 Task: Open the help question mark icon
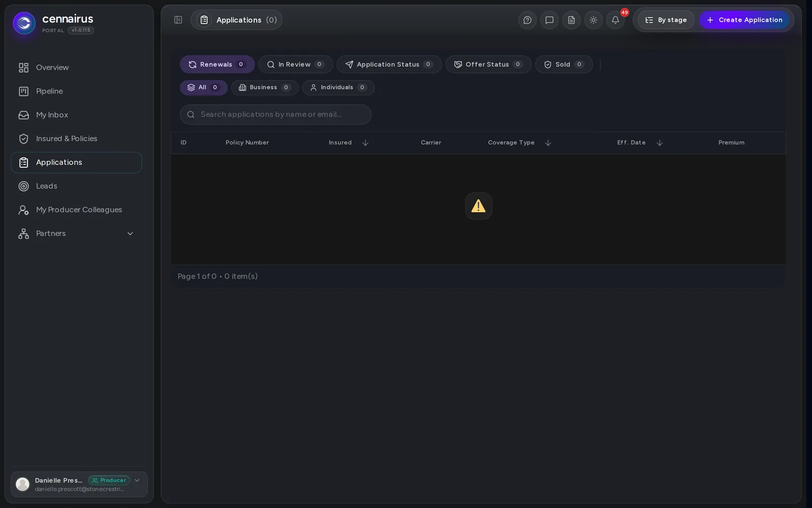tap(527, 20)
